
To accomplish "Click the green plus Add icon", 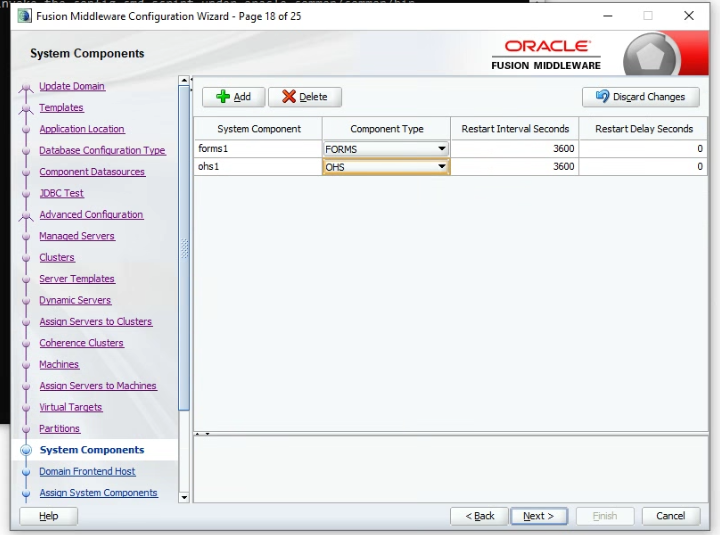I will [223, 96].
